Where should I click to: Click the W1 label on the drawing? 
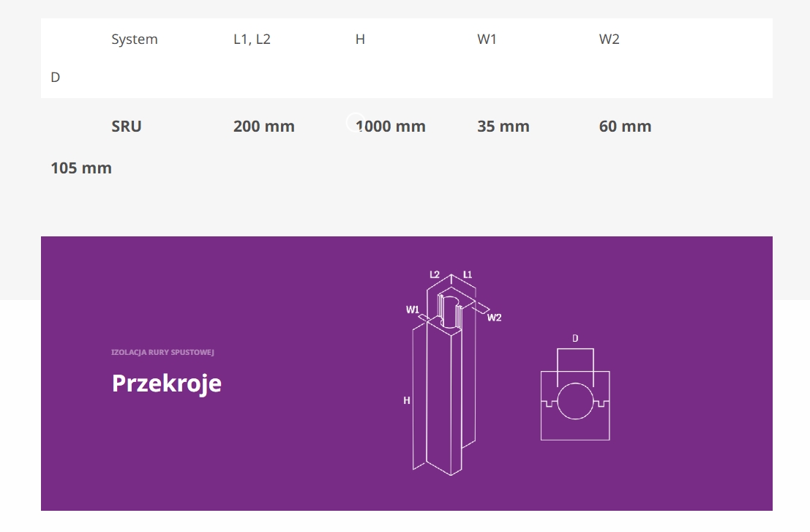[x=413, y=310]
